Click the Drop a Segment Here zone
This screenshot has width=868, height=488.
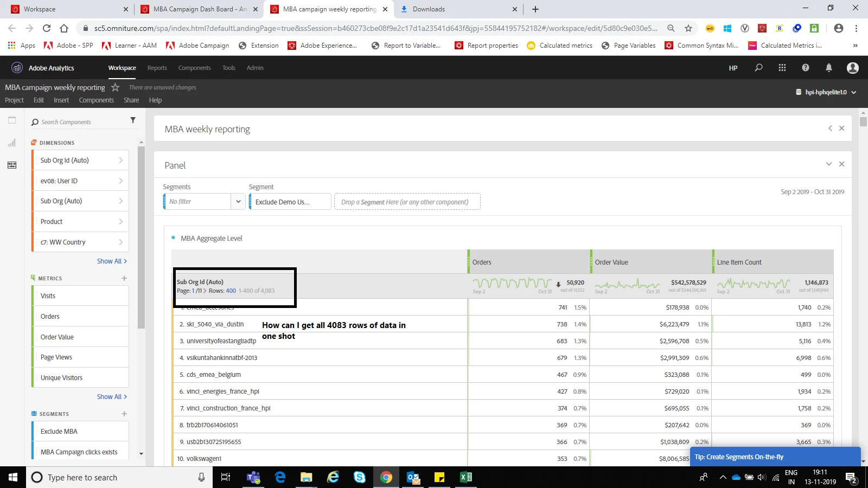(x=407, y=202)
